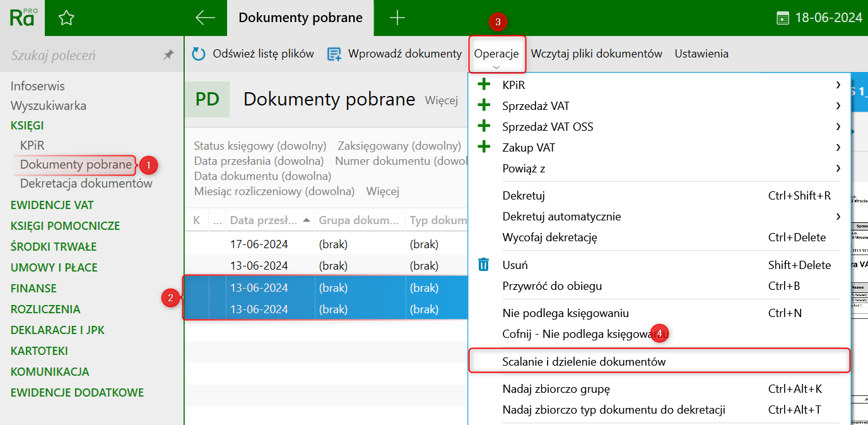Select Dokumenty pobrane in the sidebar

click(x=76, y=165)
